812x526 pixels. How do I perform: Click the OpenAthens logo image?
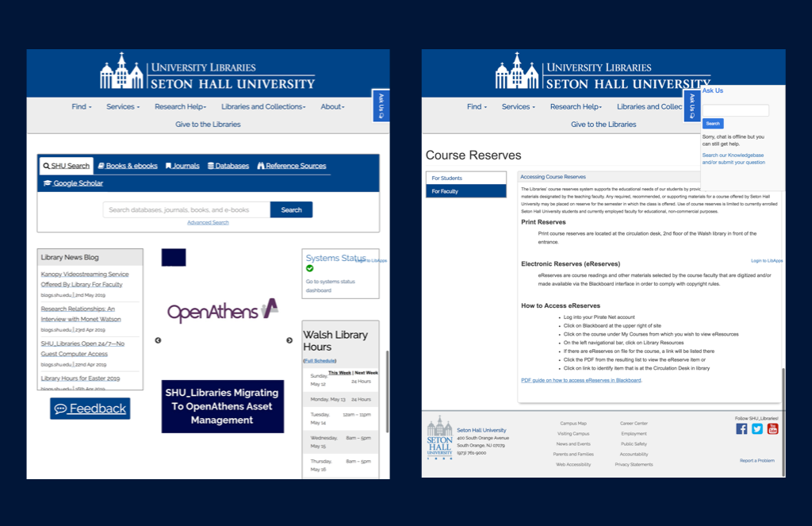point(223,310)
